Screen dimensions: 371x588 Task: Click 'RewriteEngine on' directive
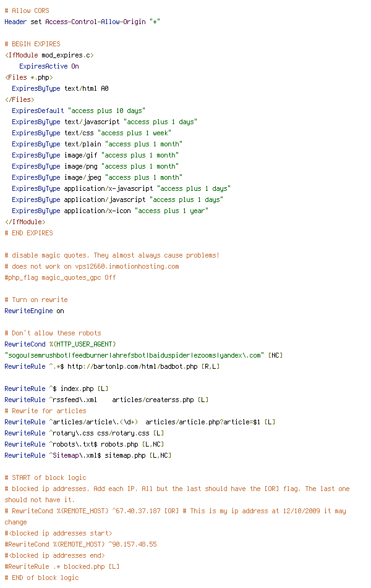coord(34,311)
